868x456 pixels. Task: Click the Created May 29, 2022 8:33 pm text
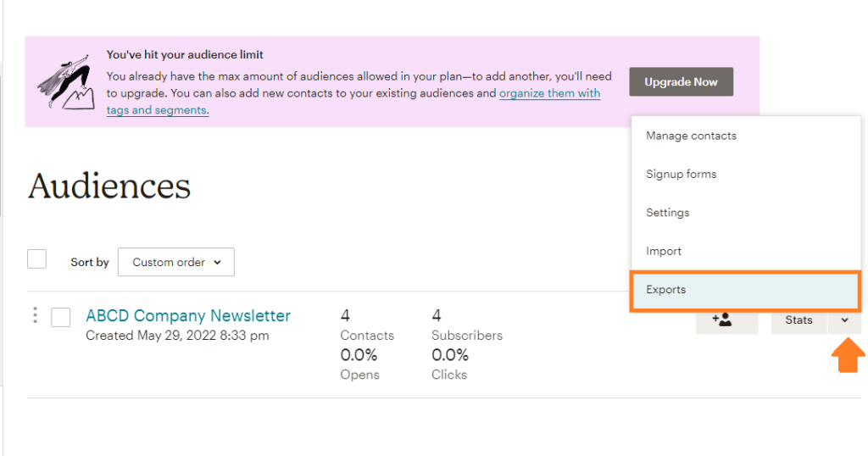coord(177,336)
